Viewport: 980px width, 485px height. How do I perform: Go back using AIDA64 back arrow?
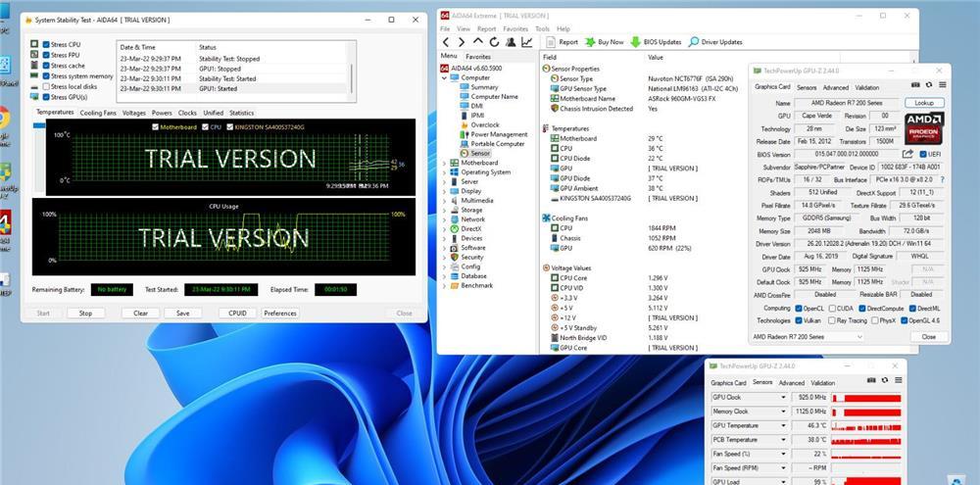446,42
